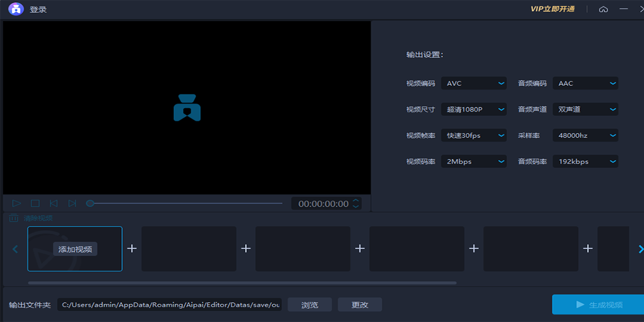Image resolution: width=644 pixels, height=322 pixels.
Task: Skip to the next frame icon
Action: pyautogui.click(x=72, y=203)
